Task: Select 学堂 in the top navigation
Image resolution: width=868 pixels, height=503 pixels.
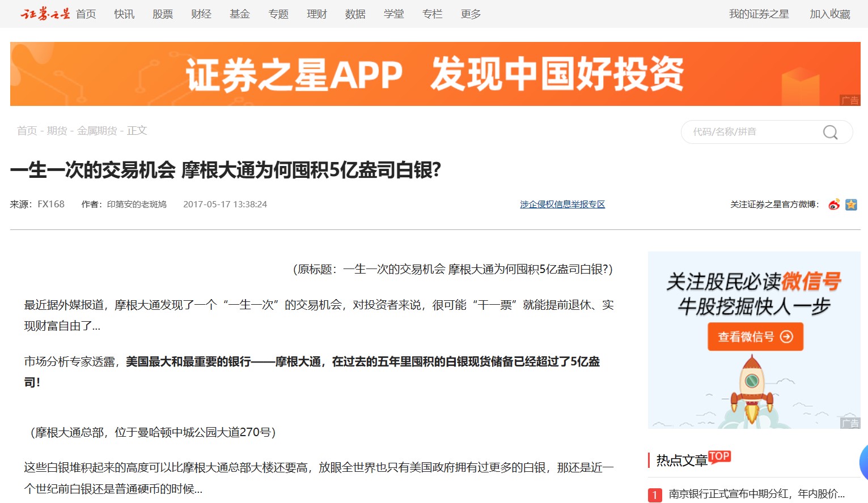Action: tap(394, 14)
